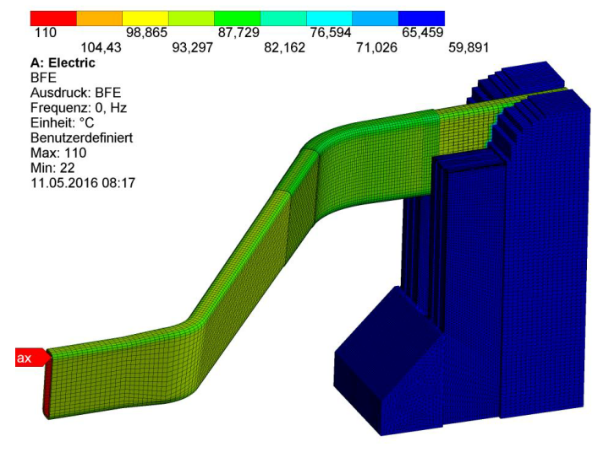614x463 pixels.
Task: Click the bright green legend color band
Action: pos(237,18)
